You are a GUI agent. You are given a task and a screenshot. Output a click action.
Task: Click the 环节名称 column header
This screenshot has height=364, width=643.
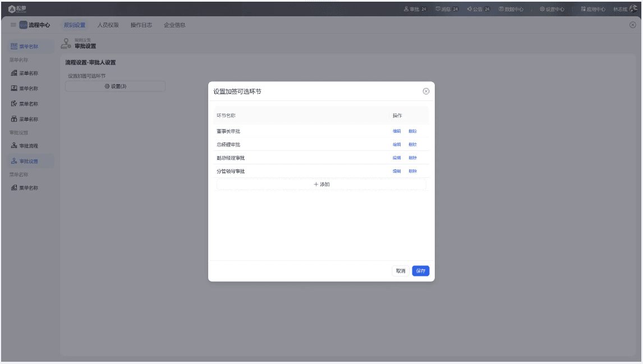click(226, 116)
